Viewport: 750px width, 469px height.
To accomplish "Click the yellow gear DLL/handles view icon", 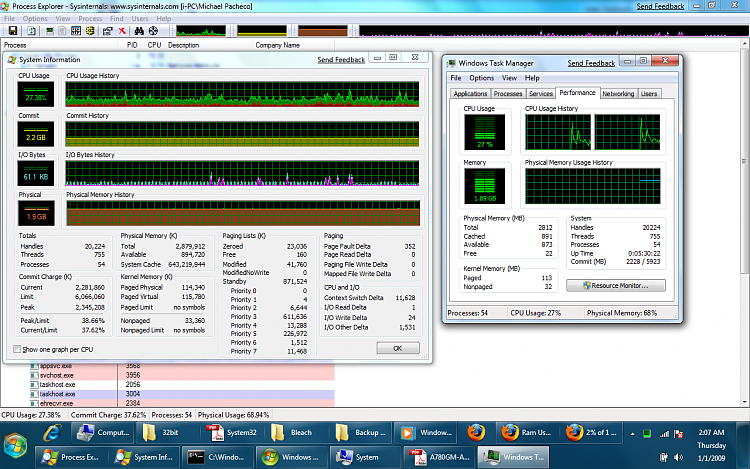I will tap(90, 31).
